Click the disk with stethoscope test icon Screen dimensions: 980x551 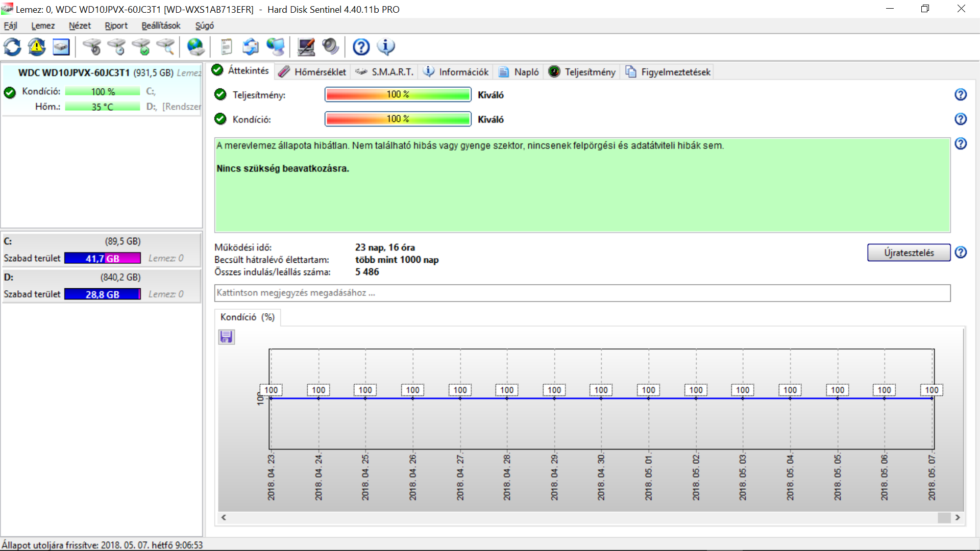[92, 47]
